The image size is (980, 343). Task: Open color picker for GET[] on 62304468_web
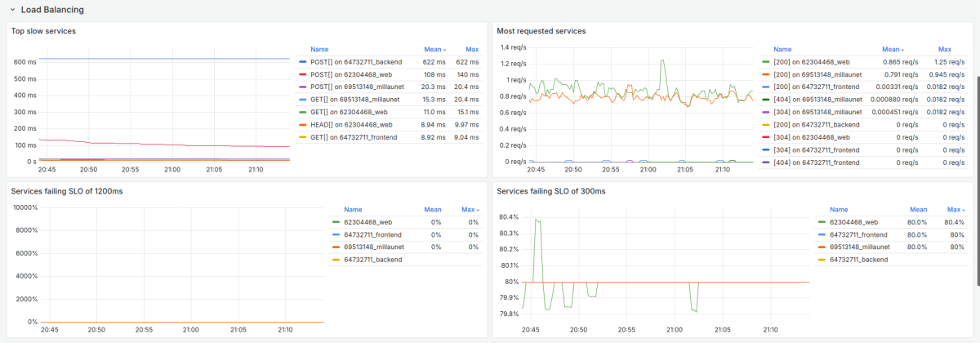303,113
